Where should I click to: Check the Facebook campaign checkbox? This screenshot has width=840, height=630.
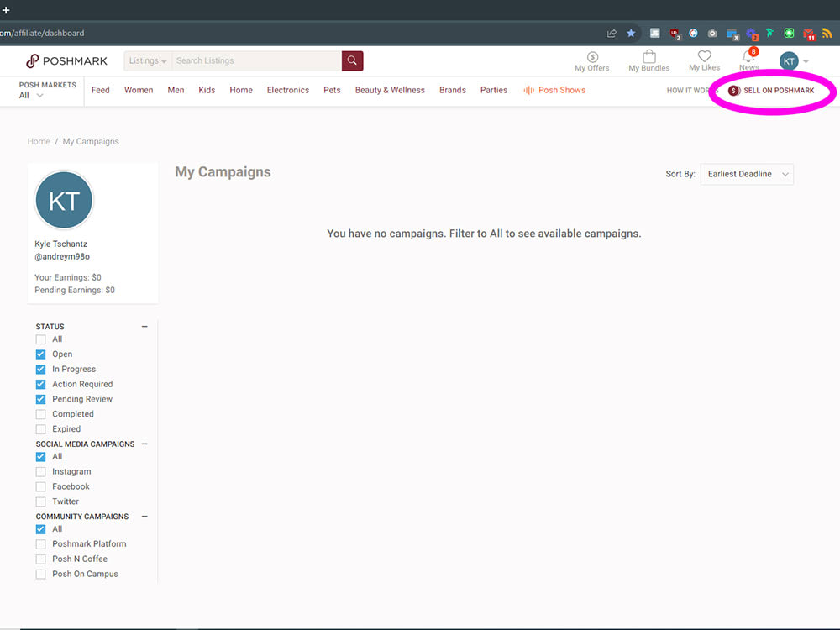pos(40,487)
